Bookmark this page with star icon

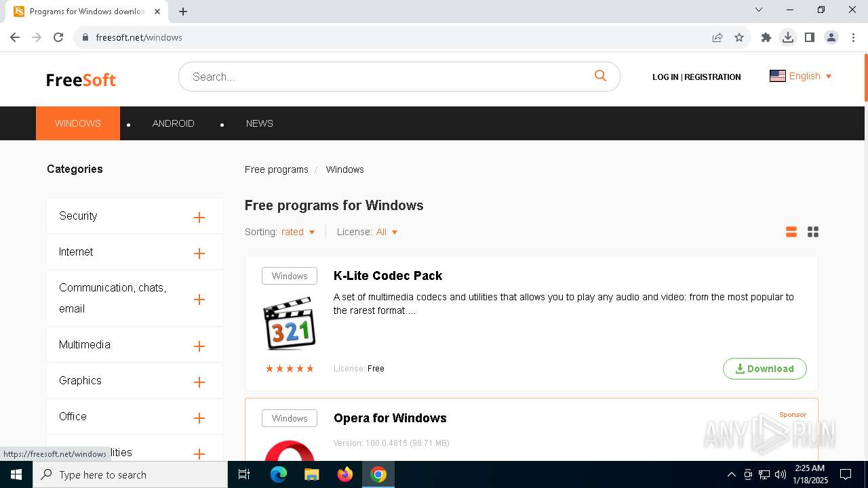(739, 37)
